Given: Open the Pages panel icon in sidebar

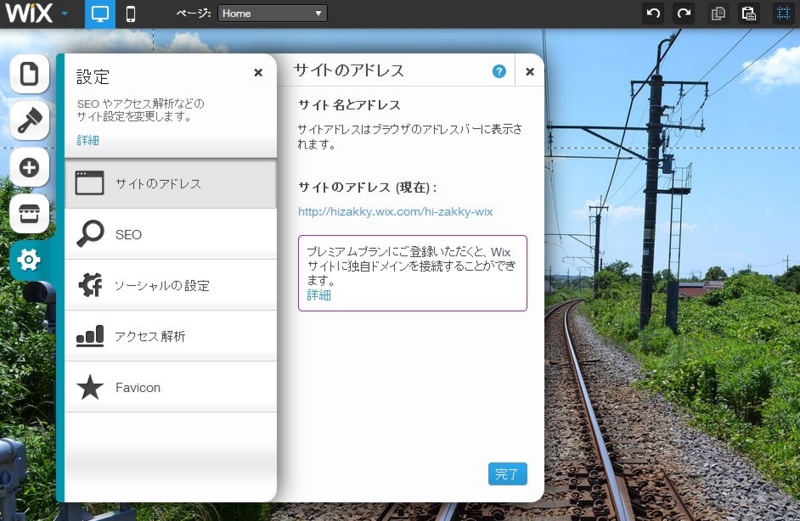Looking at the screenshot, I should pos(30,74).
